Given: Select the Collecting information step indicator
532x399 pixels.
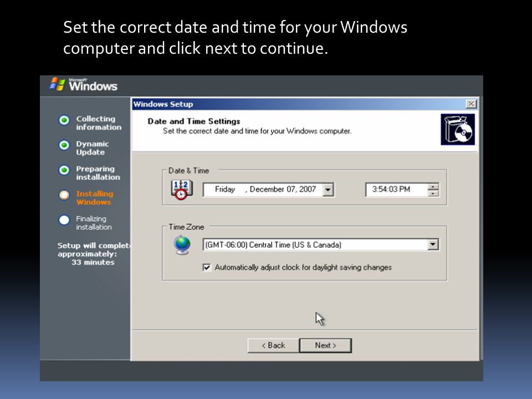Looking at the screenshot, I should 64,120.
